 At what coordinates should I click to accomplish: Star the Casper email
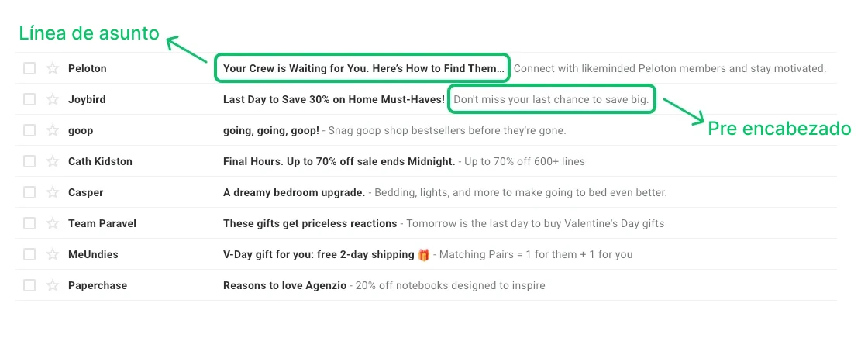(x=53, y=192)
